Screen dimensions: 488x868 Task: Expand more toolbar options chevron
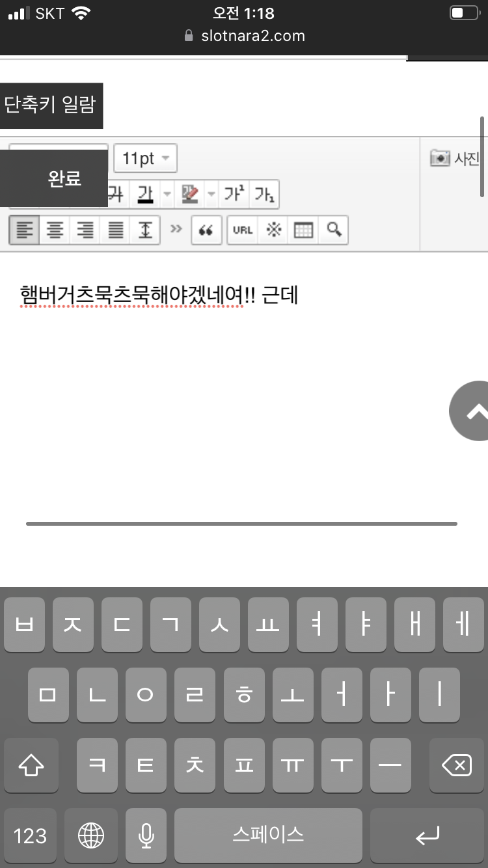[x=176, y=229]
